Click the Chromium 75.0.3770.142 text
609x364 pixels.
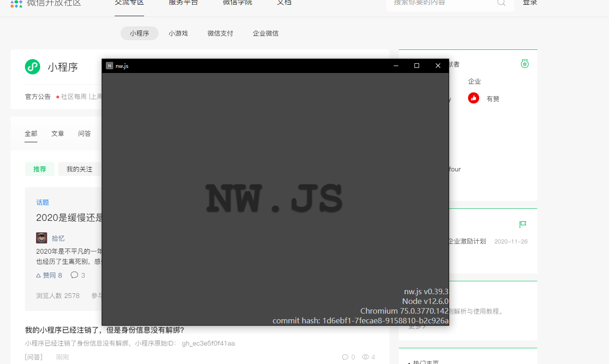pyautogui.click(x=404, y=311)
